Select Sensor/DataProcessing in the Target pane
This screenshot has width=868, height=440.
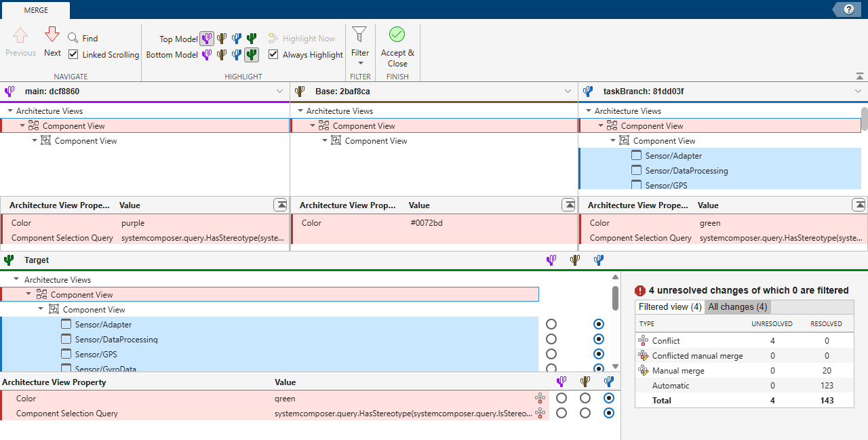(117, 339)
